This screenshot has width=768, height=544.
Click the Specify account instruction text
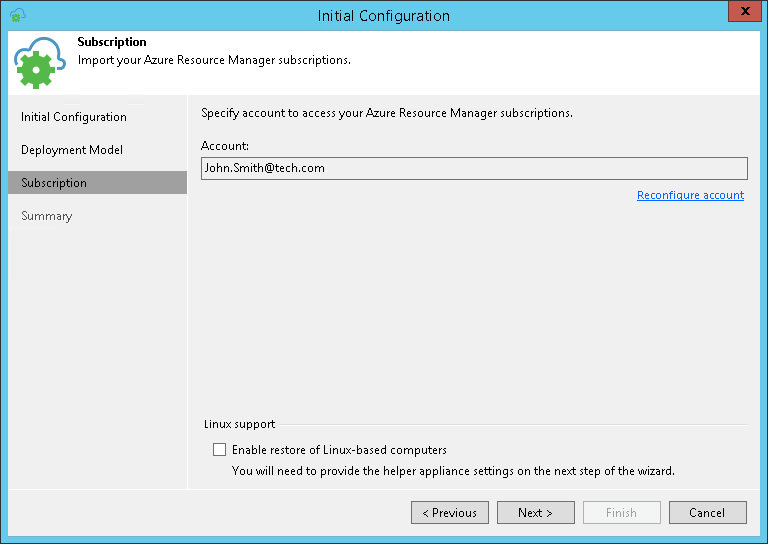[x=387, y=113]
